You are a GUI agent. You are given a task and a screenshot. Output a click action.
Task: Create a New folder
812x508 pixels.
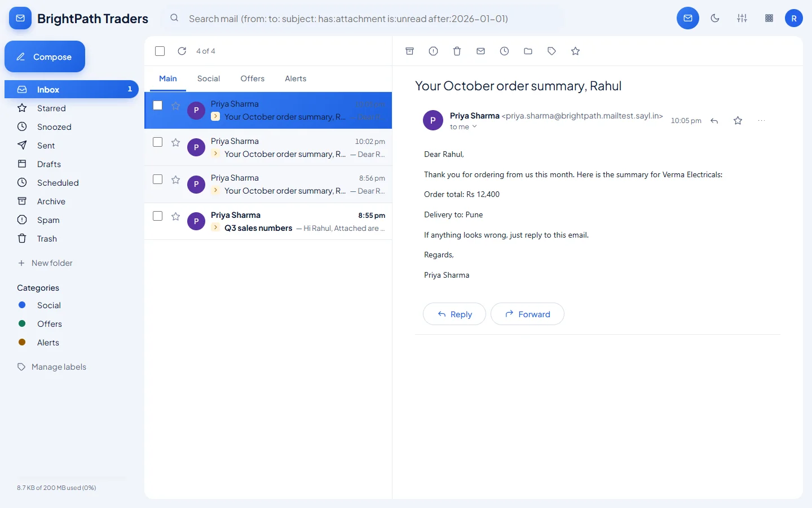[45, 263]
